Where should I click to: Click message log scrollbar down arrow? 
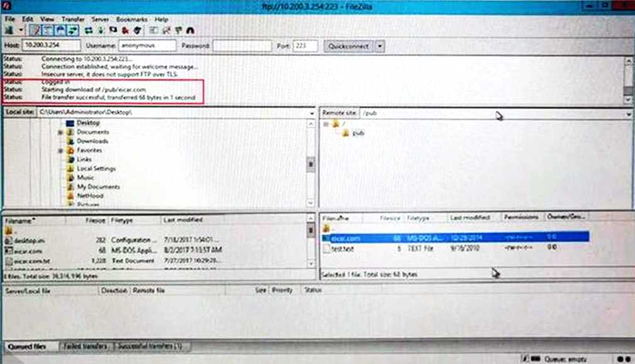628,99
